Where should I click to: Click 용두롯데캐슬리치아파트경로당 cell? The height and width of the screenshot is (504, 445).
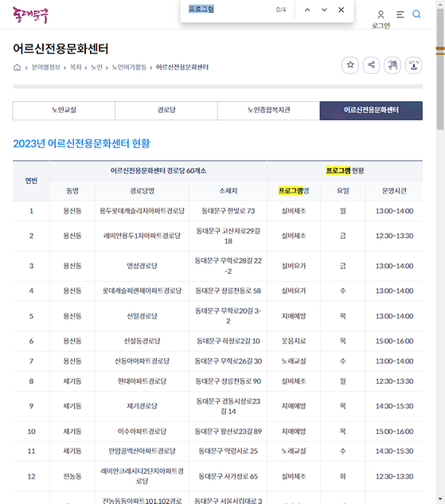[x=142, y=211]
